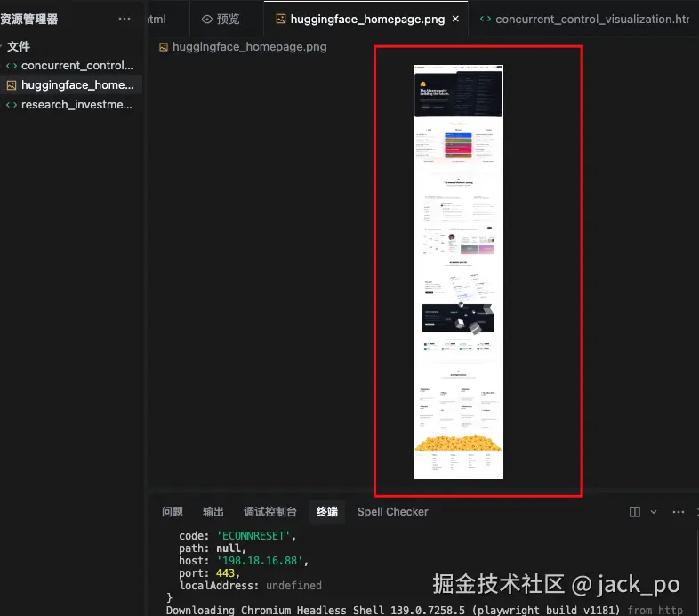Click the port 443 value in terminal

pyautogui.click(x=225, y=573)
